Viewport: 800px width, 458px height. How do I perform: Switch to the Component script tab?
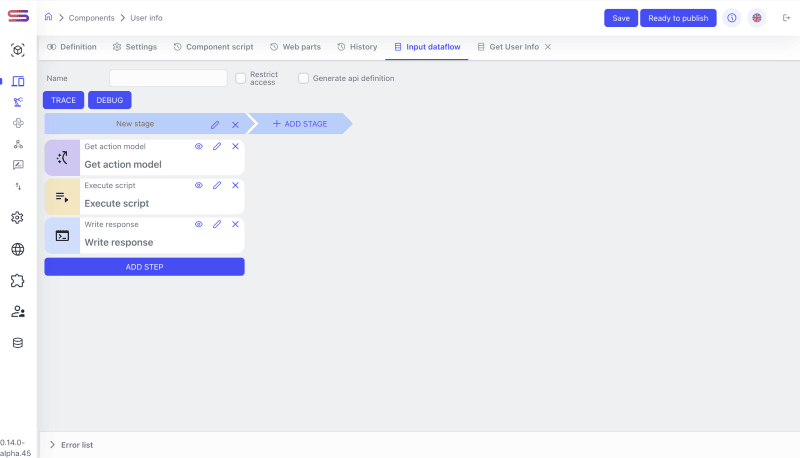pyautogui.click(x=212, y=47)
